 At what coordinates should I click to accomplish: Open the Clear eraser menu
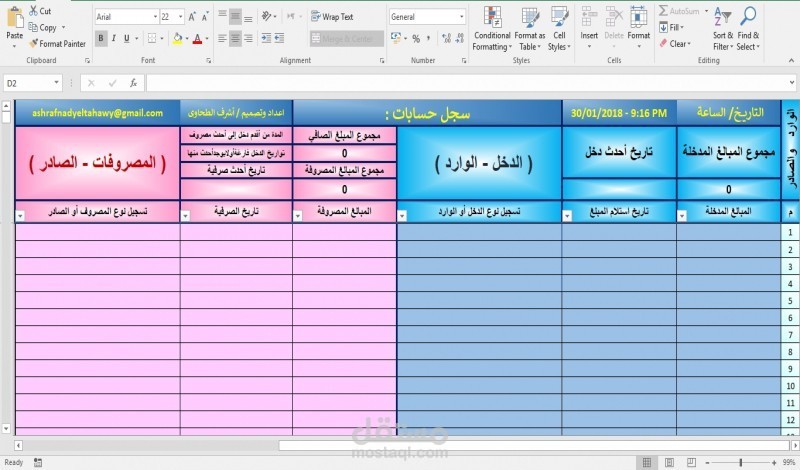[675, 44]
